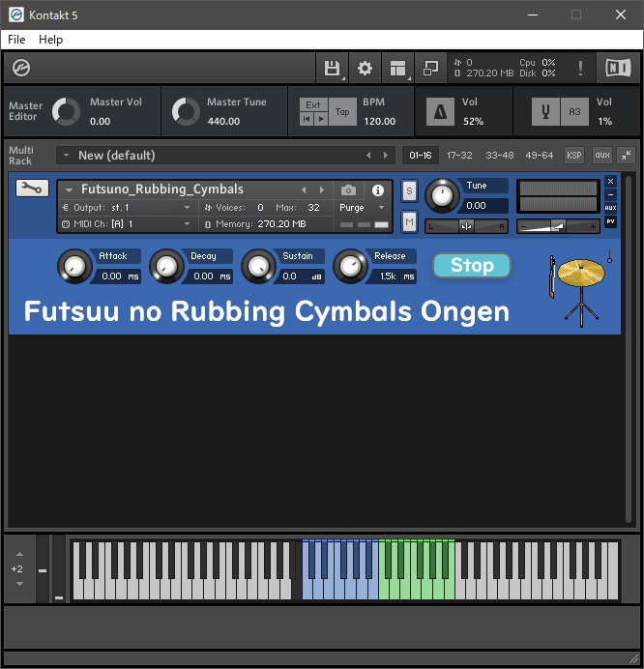Adjust the Master Vol knob
The width and height of the screenshot is (644, 669).
[66, 112]
